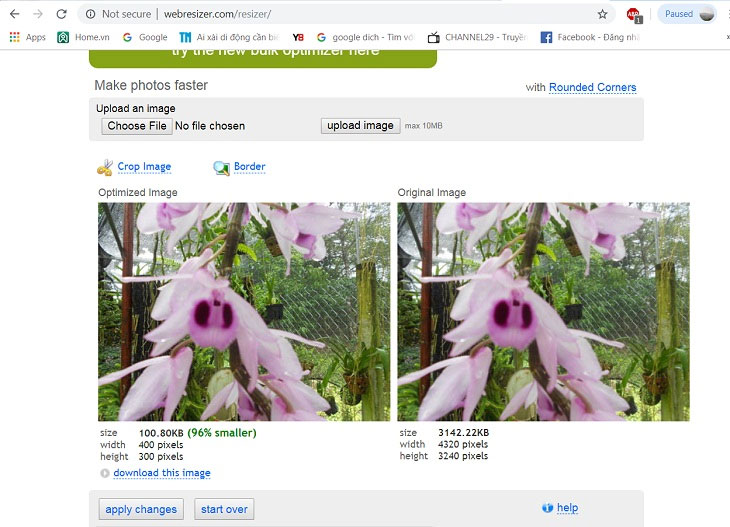This screenshot has width=730, height=527.
Task: Open the Rounded Corners link
Action: tap(592, 88)
